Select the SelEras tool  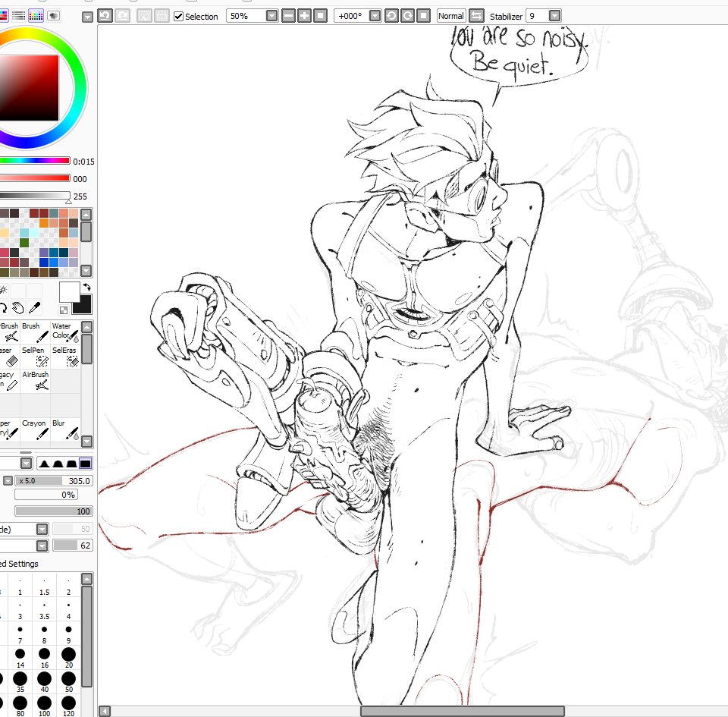point(65,356)
